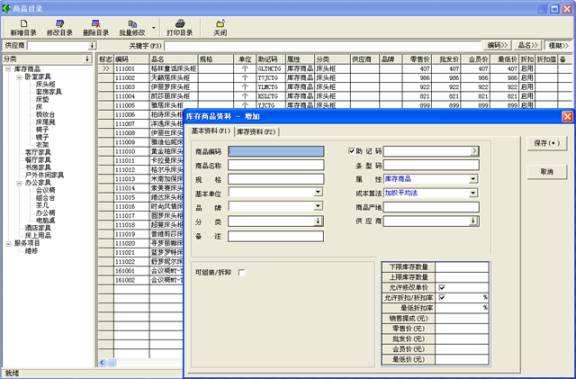The height and width of the screenshot is (379, 576).
Task: Select 电脑桌 in the category tree
Action: pos(46,220)
